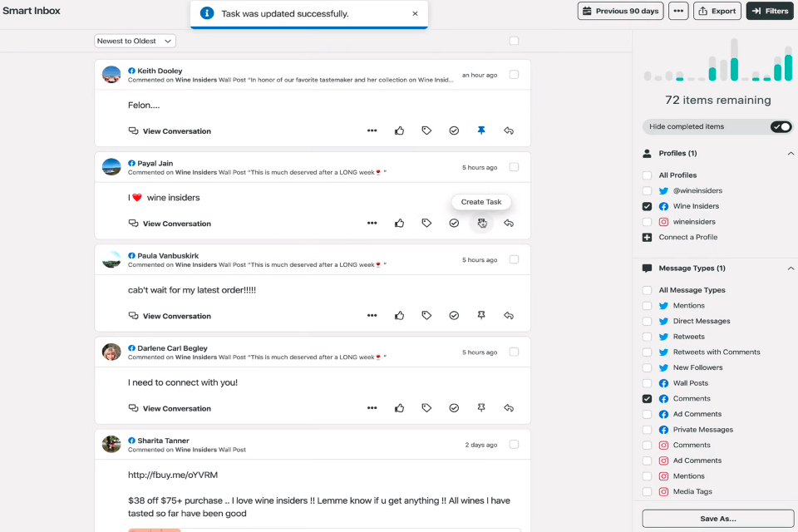Mark Paula Vanbuskirk's message as complete
This screenshot has width=798, height=532.
pos(454,316)
